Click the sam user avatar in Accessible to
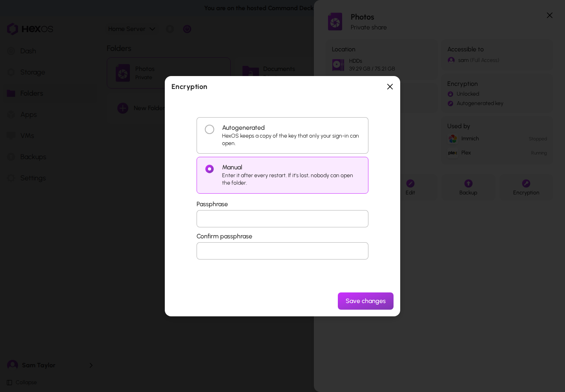The height and width of the screenshot is (392, 565). pos(451,60)
